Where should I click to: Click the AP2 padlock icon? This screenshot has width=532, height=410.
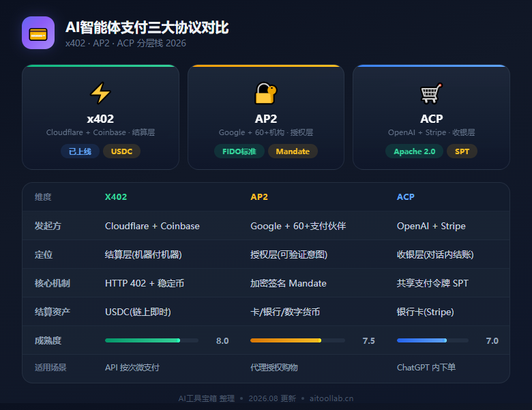pyautogui.click(x=266, y=93)
